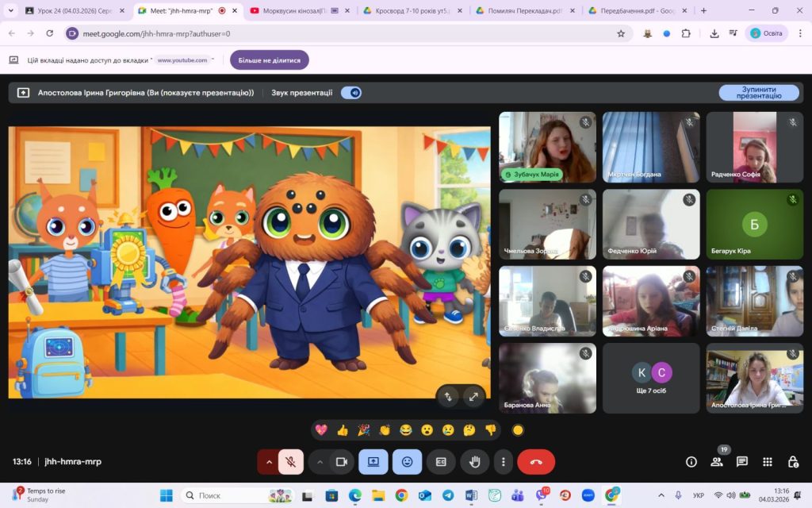Viewport: 812px width, 508px height.
Task: Open Освіта profile button
Action: 767,33
